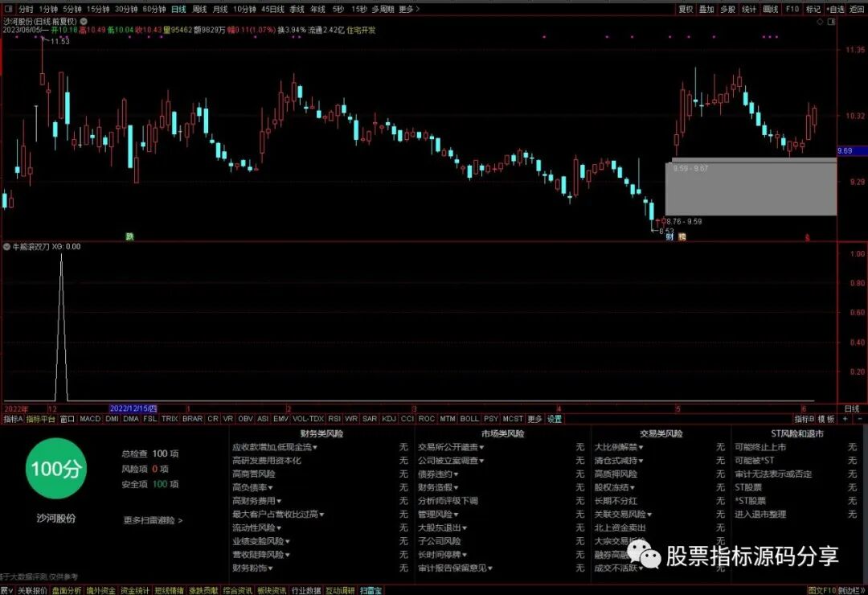
Task: Expand 高负债率 risk item
Action: click(x=253, y=487)
